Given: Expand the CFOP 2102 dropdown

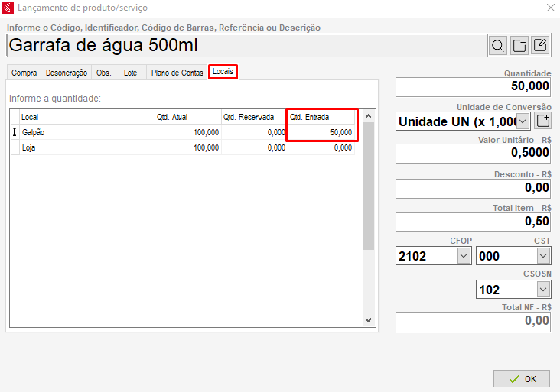Looking at the screenshot, I should [x=464, y=257].
